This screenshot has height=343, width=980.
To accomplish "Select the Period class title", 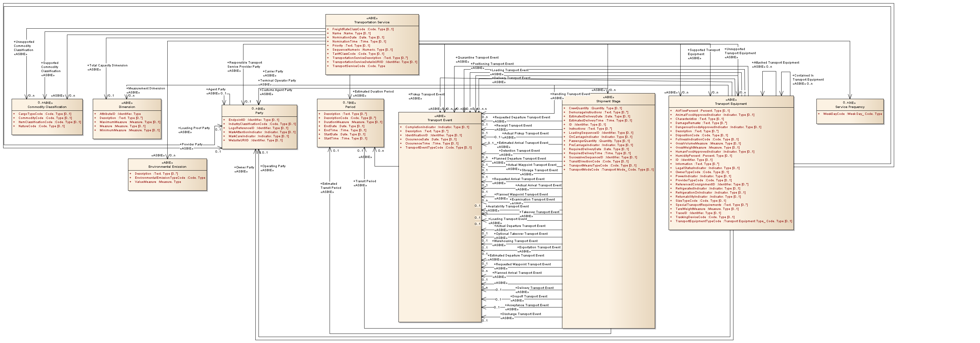I will 350,107.
